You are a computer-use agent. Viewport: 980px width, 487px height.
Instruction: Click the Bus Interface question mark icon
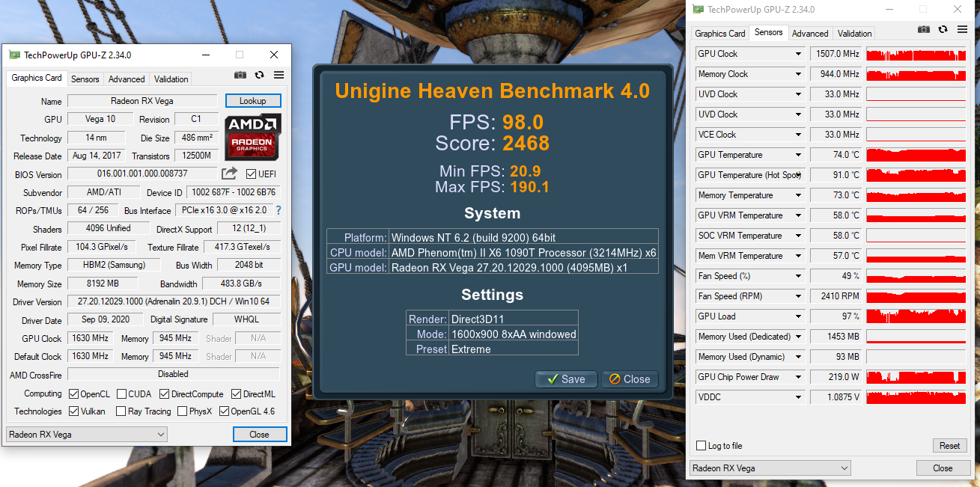click(x=279, y=211)
